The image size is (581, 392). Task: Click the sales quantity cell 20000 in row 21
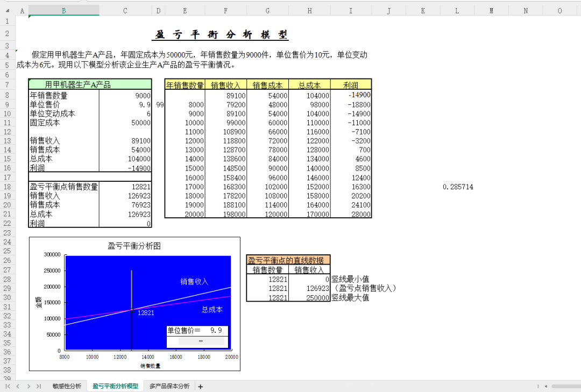(x=185, y=214)
